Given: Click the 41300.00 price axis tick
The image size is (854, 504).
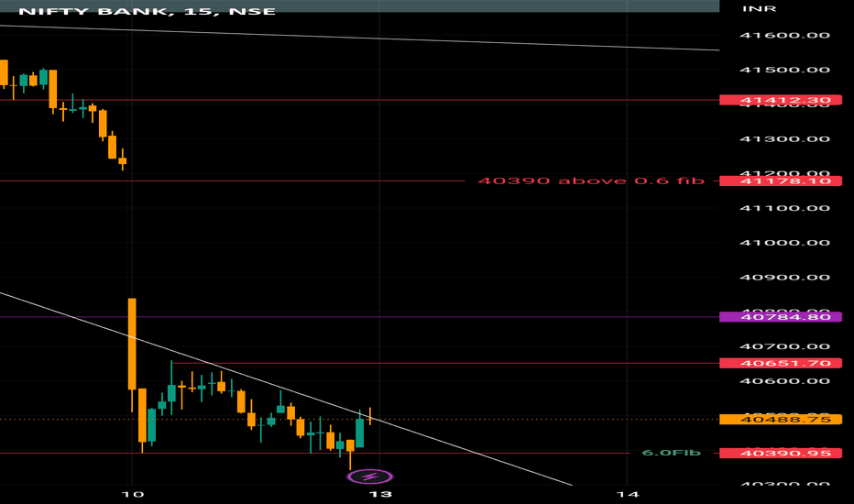Looking at the screenshot, I should pos(784,139).
